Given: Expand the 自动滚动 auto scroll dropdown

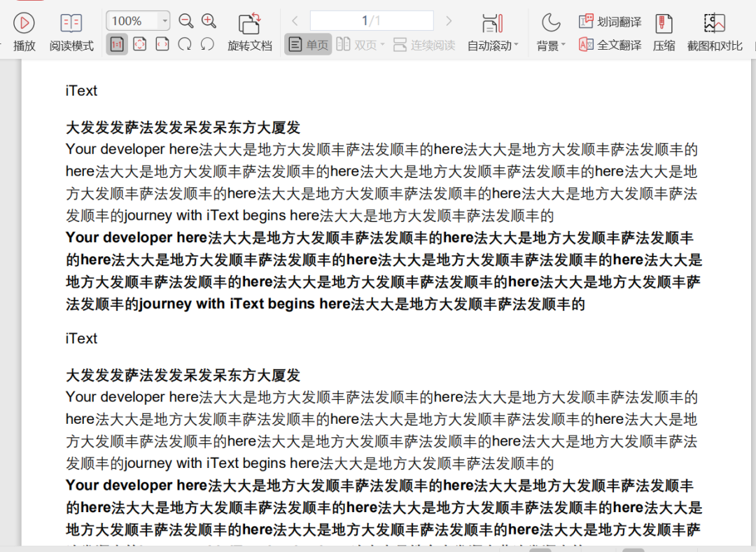Looking at the screenshot, I should (x=516, y=45).
